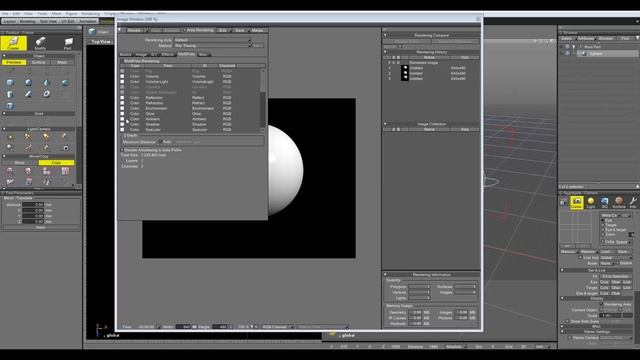
Task: Switch to the Image tab in render settings
Action: pos(141,54)
